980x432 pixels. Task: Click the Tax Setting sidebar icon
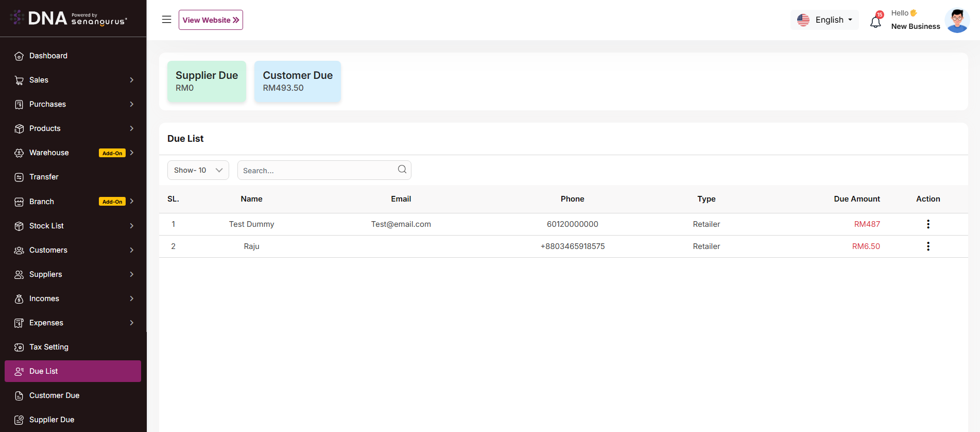pos(19,347)
